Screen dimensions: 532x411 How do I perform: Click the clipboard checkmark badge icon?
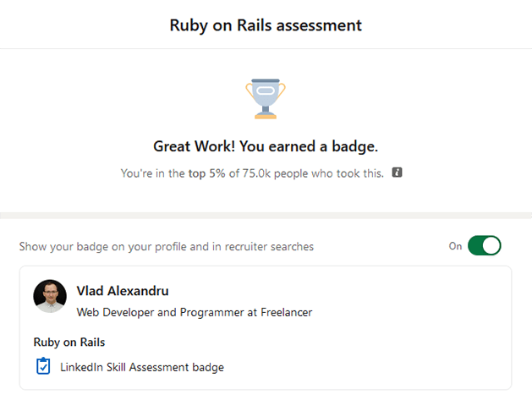coord(43,366)
